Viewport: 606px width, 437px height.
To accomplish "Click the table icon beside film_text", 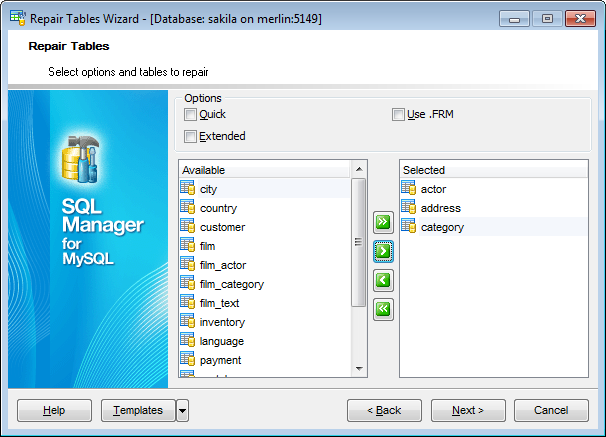I will (188, 302).
